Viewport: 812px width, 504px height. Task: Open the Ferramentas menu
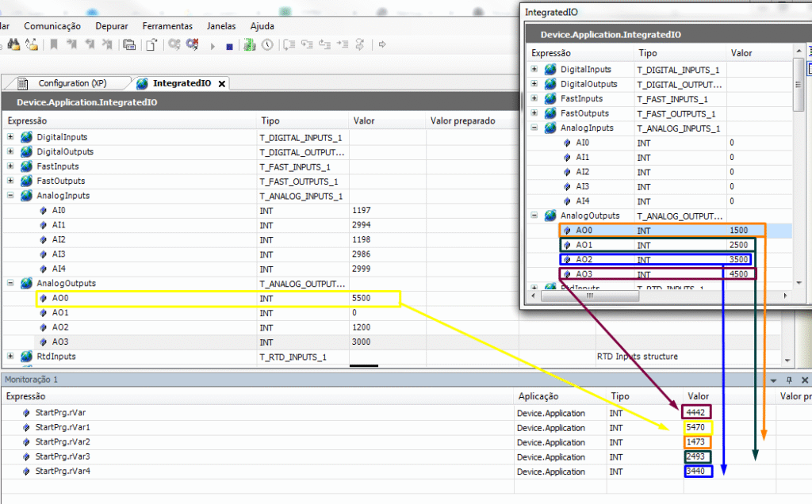tap(167, 26)
